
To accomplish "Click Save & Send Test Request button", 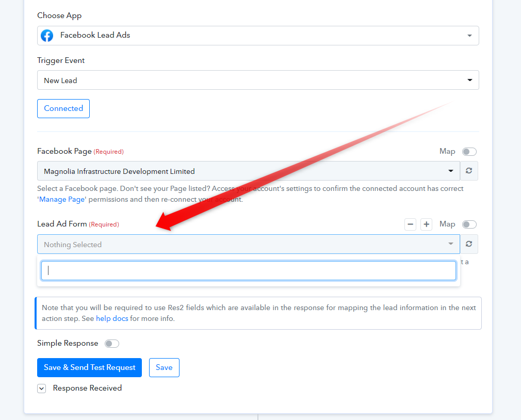I will click(89, 367).
